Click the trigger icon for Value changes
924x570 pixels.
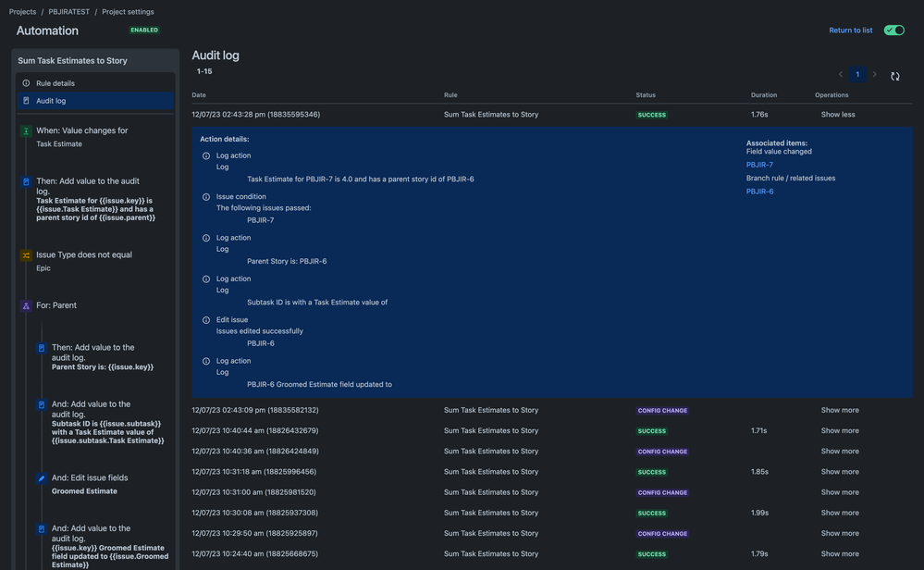click(x=26, y=130)
